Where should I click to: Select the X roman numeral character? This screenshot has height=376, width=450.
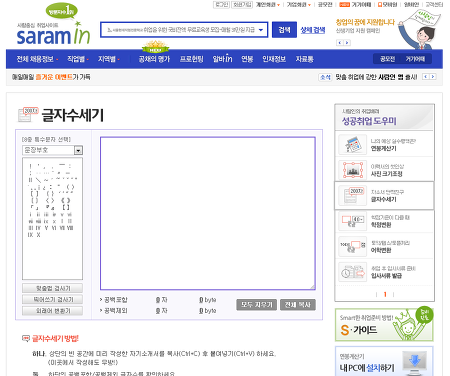point(39,235)
